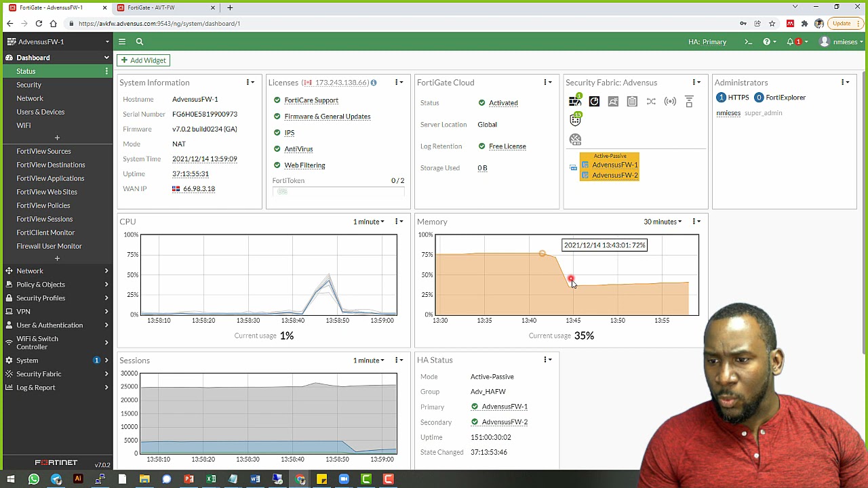
Task: Click the FortiToken usage progress bar
Action: pyautogui.click(x=338, y=192)
